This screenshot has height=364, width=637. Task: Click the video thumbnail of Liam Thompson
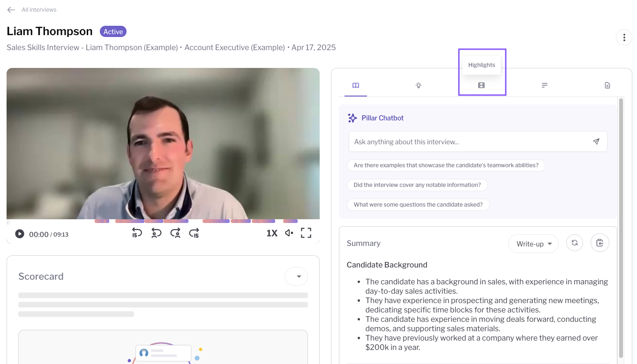163,143
